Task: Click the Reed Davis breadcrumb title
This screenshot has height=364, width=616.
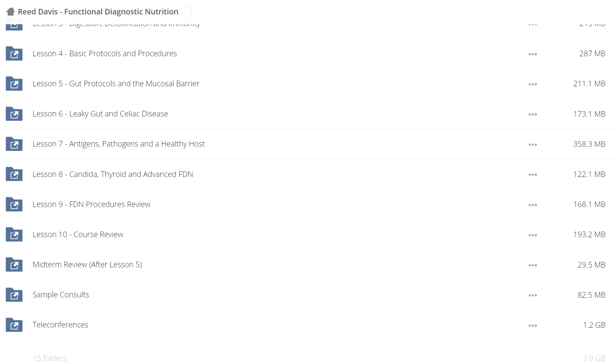Action: click(98, 12)
